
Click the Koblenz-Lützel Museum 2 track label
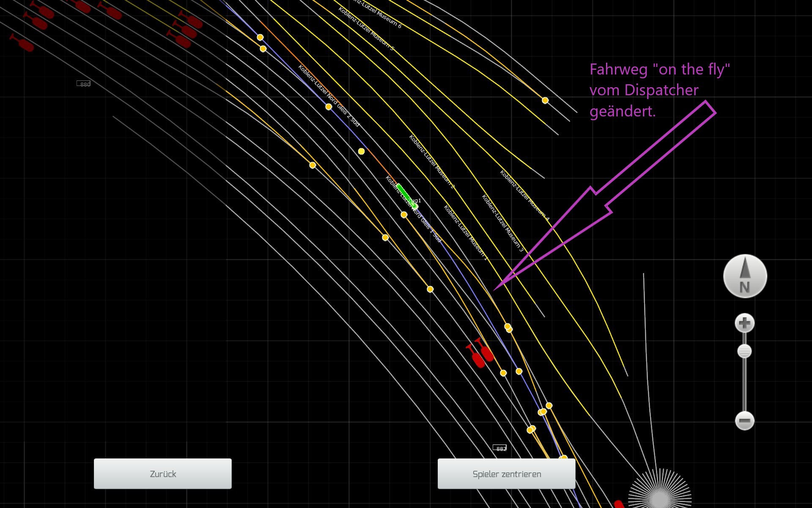point(431,161)
